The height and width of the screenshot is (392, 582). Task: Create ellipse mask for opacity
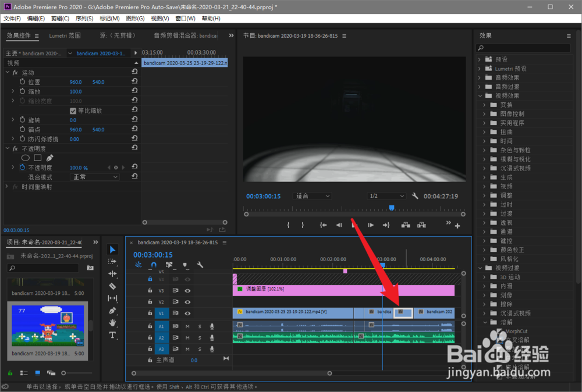(x=25, y=158)
